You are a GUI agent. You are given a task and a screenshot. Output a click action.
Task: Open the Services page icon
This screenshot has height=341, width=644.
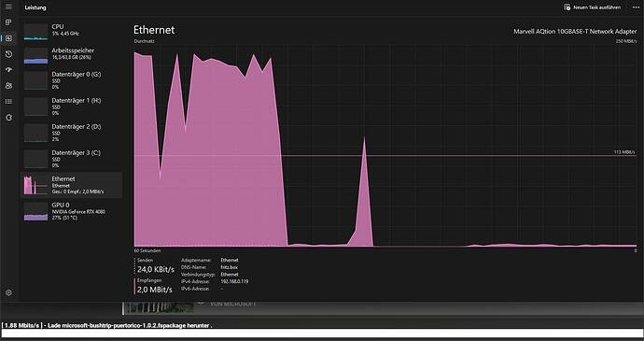point(8,118)
